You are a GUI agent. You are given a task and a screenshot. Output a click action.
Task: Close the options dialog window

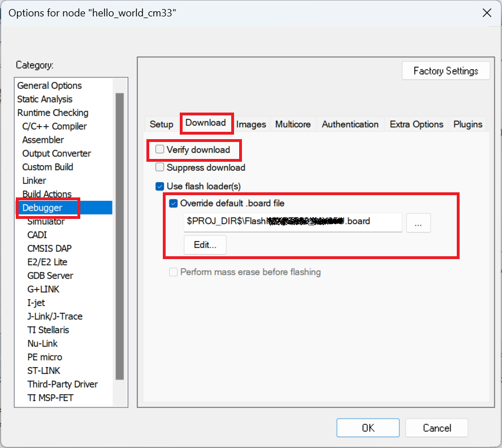tap(485, 13)
